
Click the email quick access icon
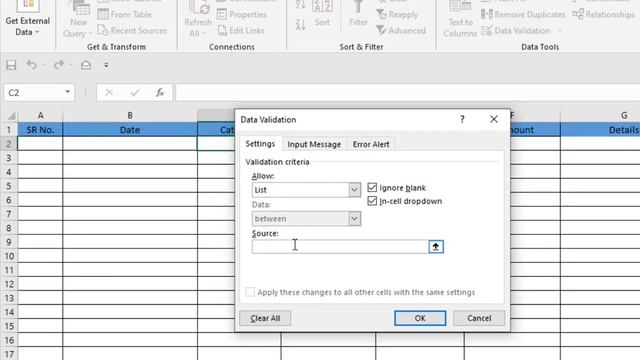point(86,65)
